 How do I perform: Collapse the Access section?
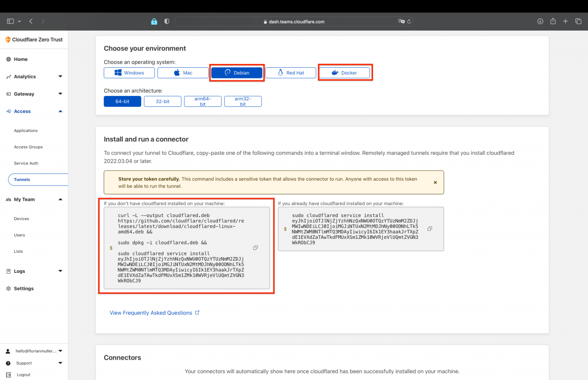pyautogui.click(x=60, y=111)
